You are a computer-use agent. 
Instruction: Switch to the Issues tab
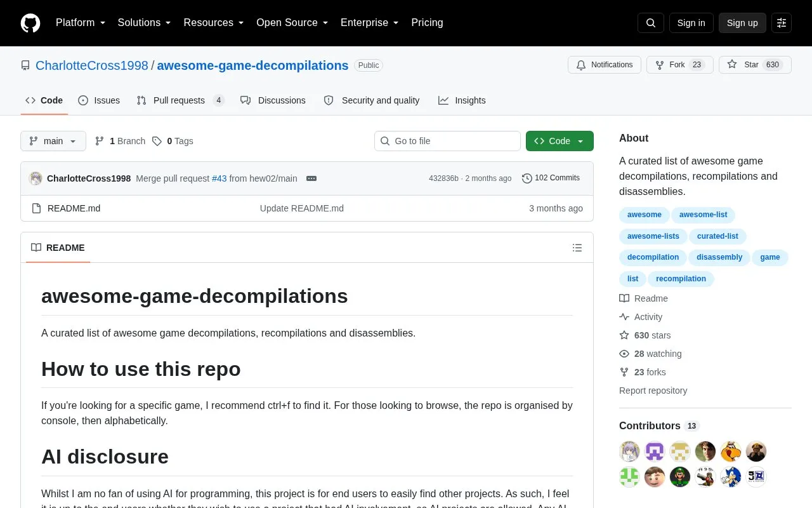[x=99, y=100]
